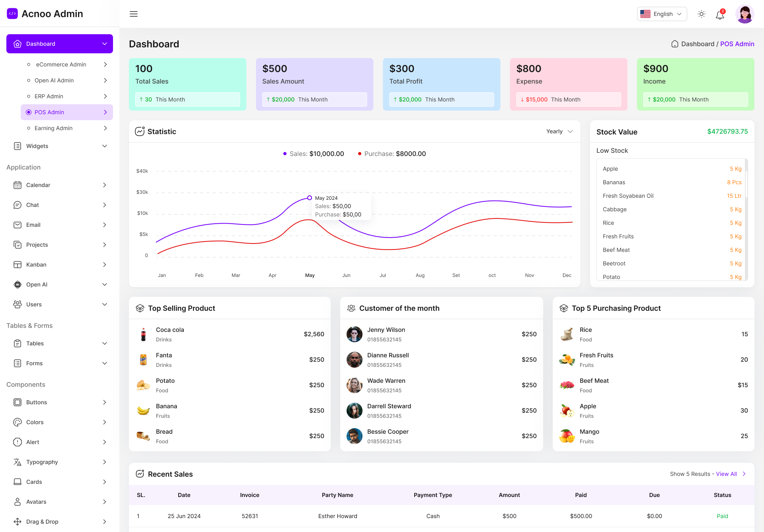Click the Drag & Drop icon
The height and width of the screenshot is (532, 764).
pos(18,522)
